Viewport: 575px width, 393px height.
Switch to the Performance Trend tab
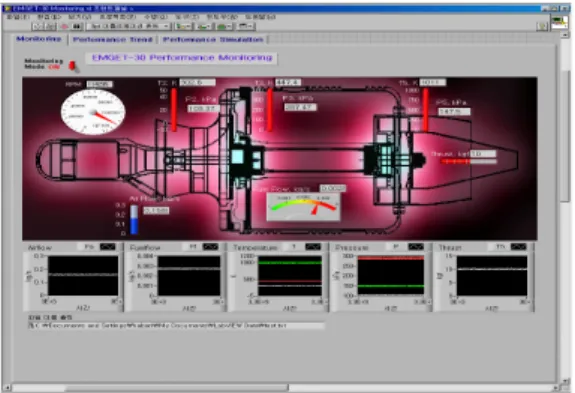(113, 39)
